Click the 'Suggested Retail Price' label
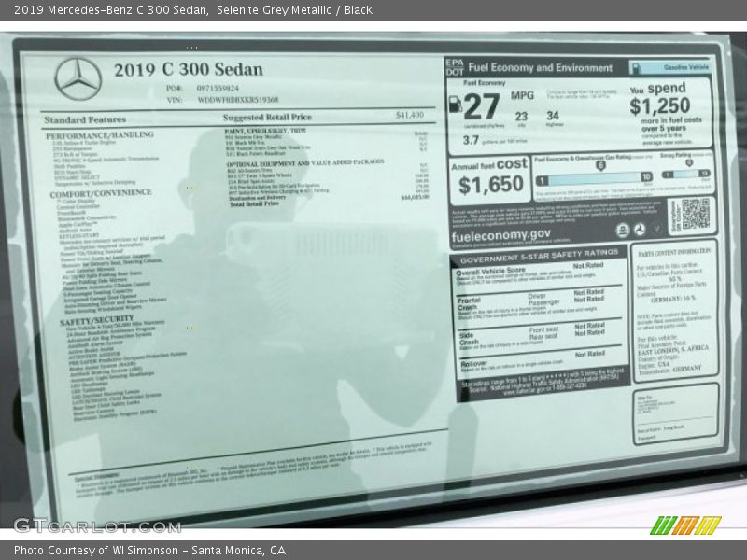This screenshot has height=560, width=747. point(267,118)
